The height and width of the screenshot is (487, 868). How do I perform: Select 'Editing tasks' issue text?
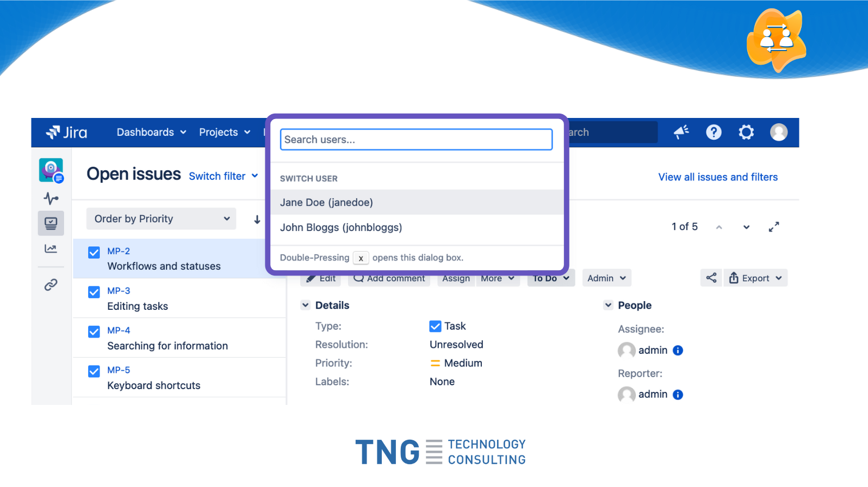click(138, 306)
